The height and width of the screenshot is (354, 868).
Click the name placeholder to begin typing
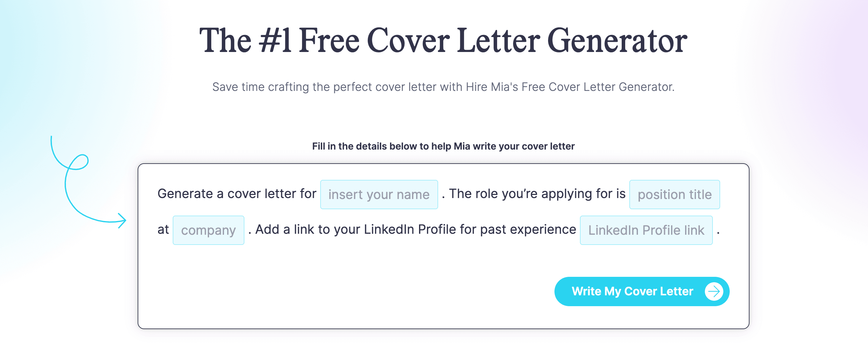(x=379, y=194)
